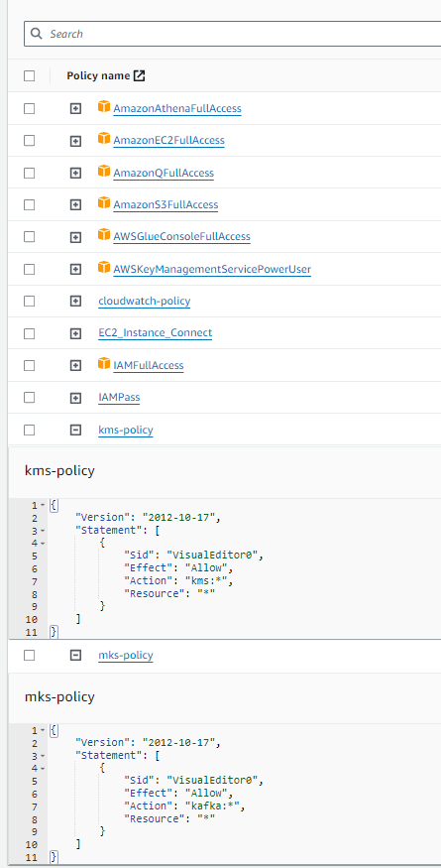Expand the IAMPass policy row
441x868 pixels.
pos(75,398)
